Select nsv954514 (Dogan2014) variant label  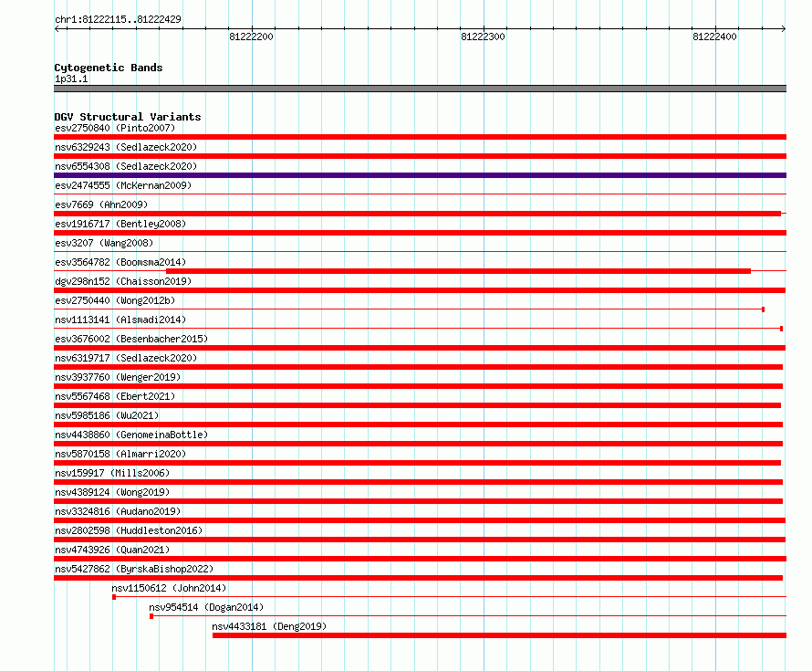click(x=206, y=607)
